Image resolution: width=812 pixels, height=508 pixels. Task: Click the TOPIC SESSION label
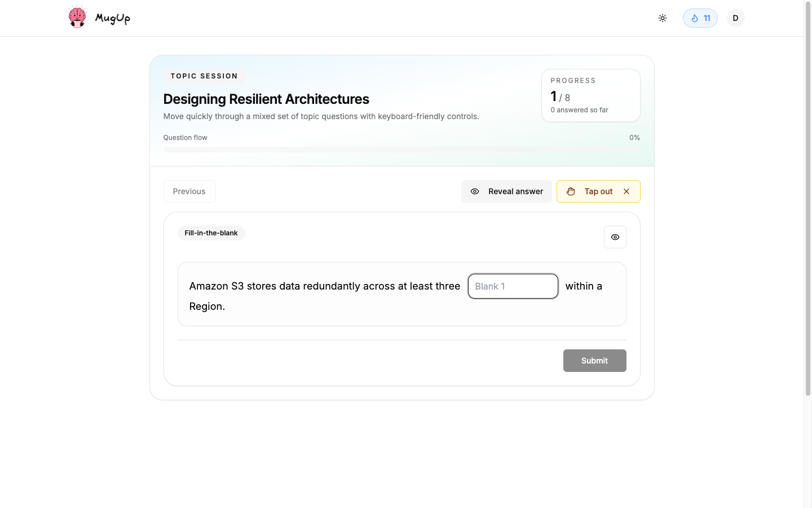[204, 76]
